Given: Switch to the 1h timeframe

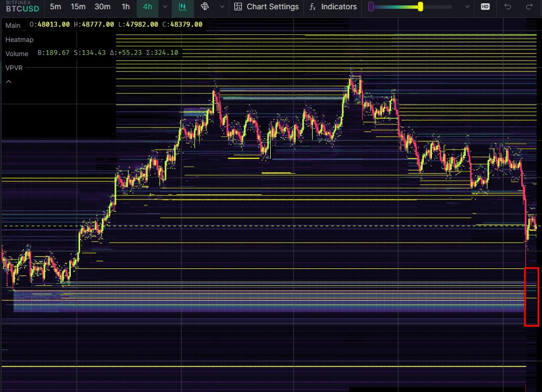Looking at the screenshot, I should tap(126, 7).
